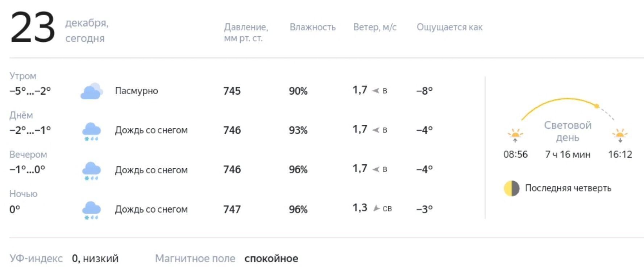
Task: Click the Давление column header
Action: pos(246,32)
